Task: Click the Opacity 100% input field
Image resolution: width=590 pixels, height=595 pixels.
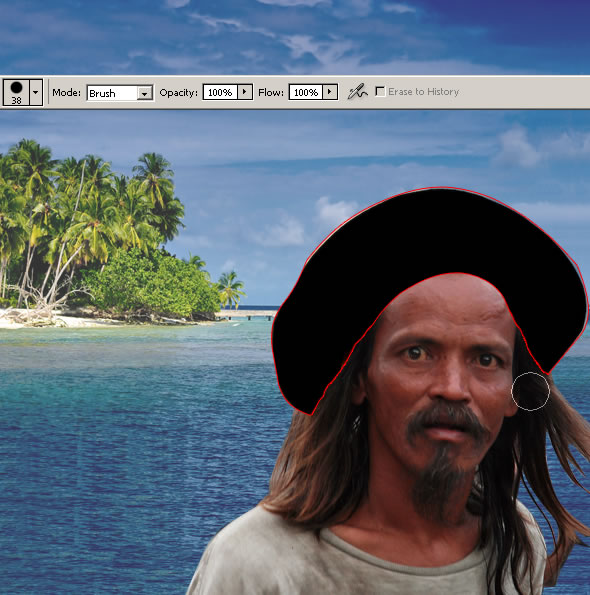Action: 220,92
